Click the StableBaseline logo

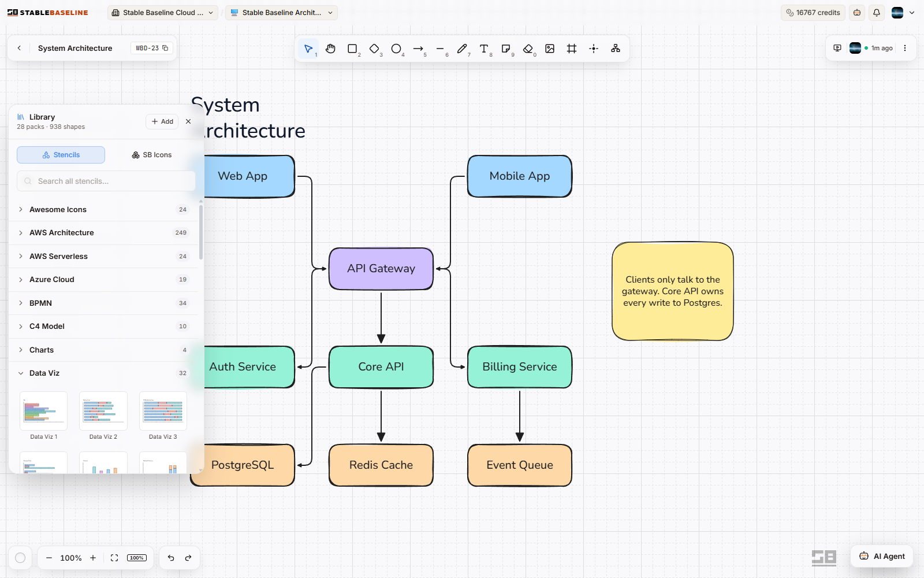pyautogui.click(x=47, y=13)
